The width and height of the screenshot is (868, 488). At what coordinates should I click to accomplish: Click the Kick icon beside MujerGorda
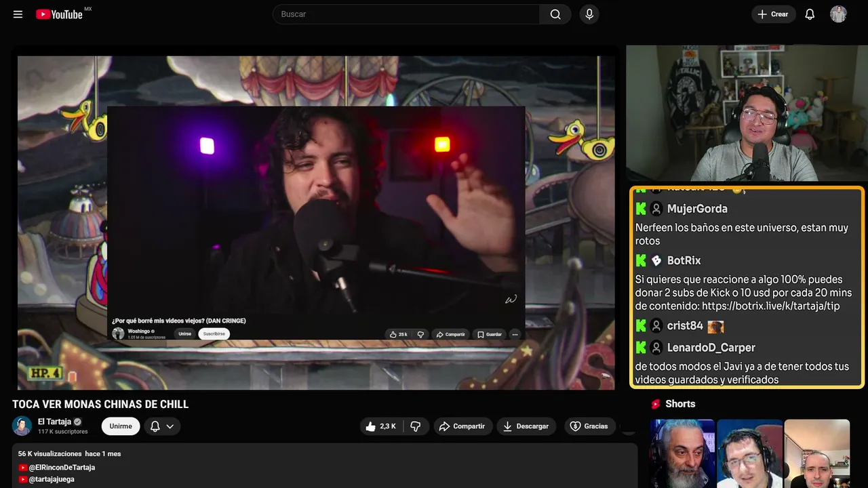(641, 209)
